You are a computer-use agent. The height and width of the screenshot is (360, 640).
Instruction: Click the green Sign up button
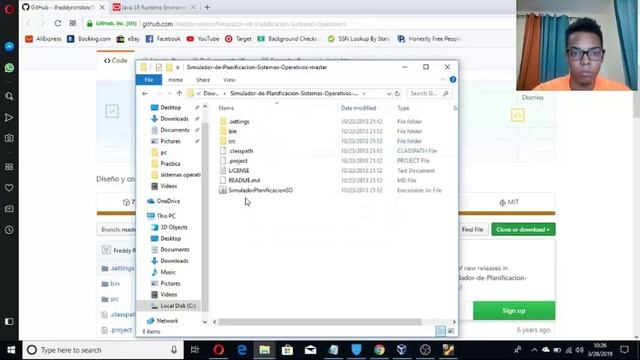pyautogui.click(x=514, y=311)
